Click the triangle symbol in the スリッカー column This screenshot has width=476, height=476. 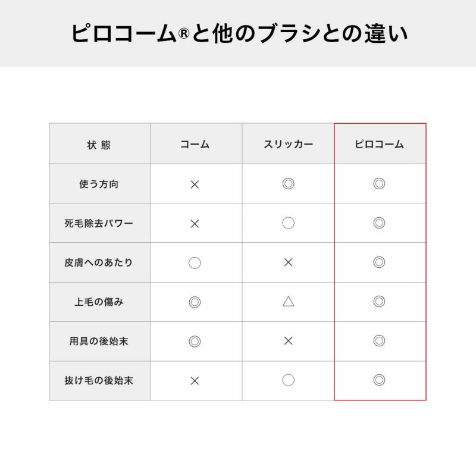coord(288,301)
